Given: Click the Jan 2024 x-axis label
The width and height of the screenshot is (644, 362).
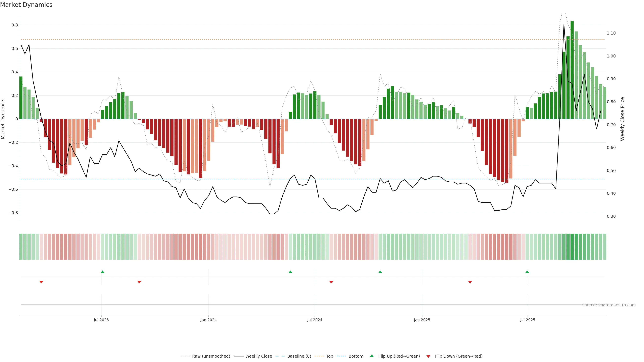Looking at the screenshot, I should point(208,320).
